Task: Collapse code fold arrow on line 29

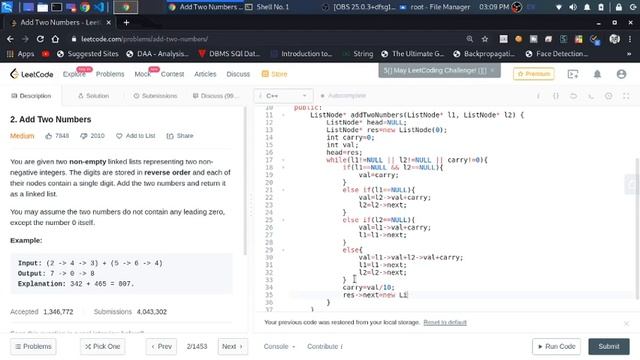Action: pyautogui.click(x=283, y=250)
